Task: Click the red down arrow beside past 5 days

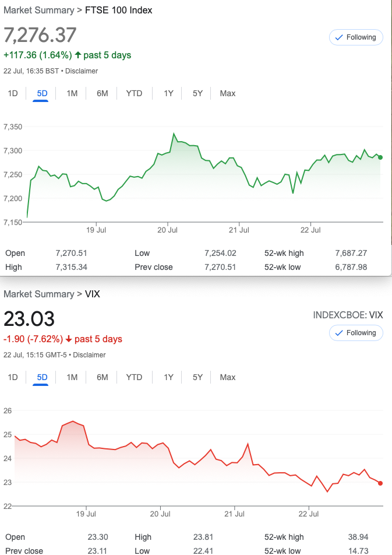Action: (x=69, y=339)
